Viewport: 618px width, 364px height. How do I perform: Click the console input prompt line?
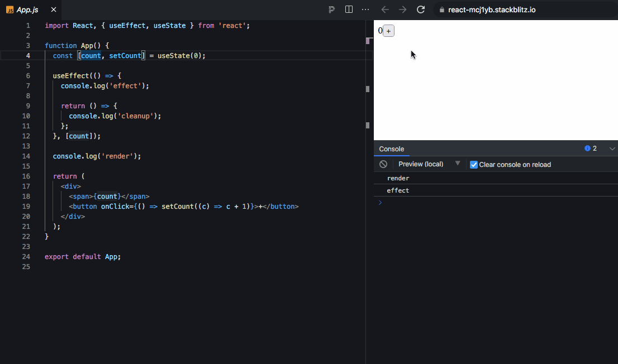(x=496, y=203)
